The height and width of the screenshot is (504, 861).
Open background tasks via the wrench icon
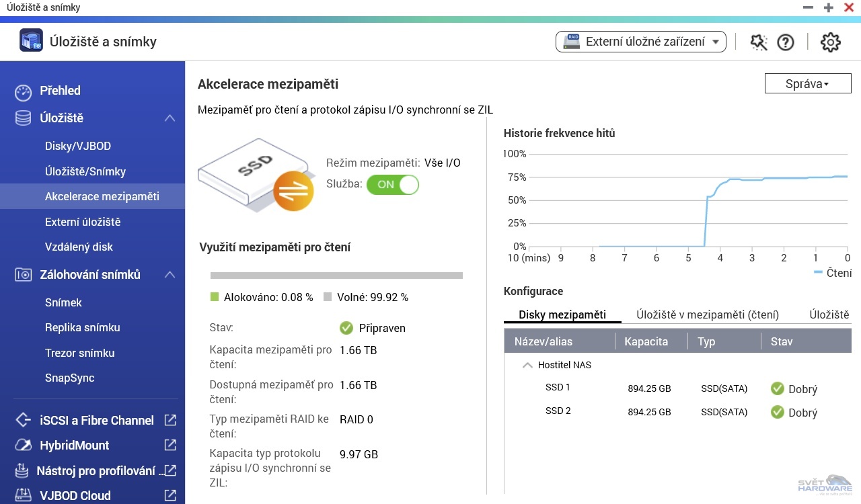click(758, 42)
